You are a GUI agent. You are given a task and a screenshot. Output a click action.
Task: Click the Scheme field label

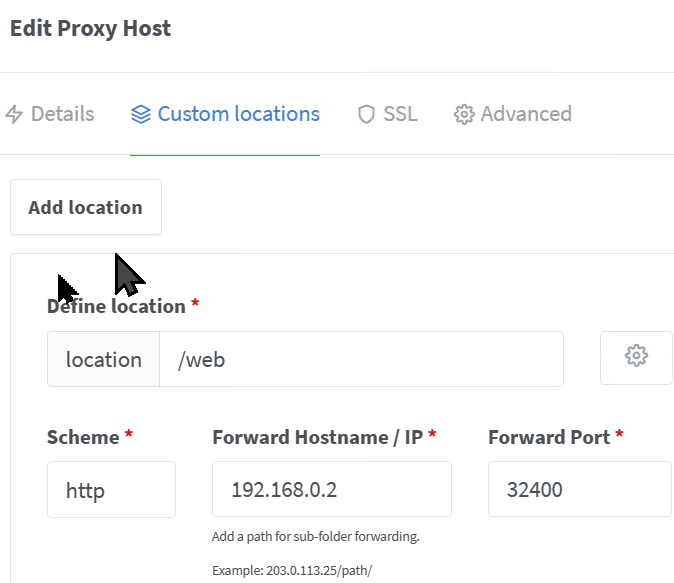point(83,437)
